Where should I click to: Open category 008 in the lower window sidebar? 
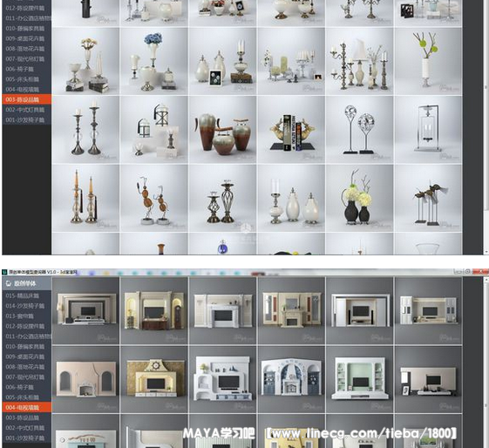[27, 367]
